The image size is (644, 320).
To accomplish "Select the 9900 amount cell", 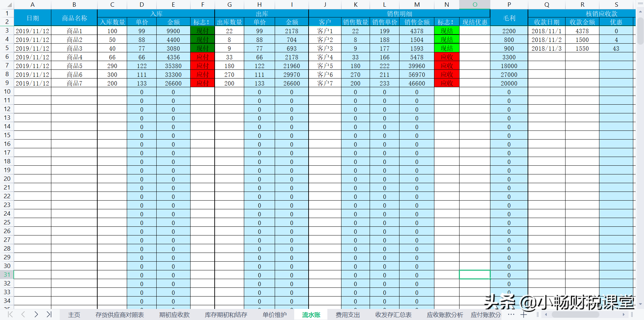I will tap(173, 31).
